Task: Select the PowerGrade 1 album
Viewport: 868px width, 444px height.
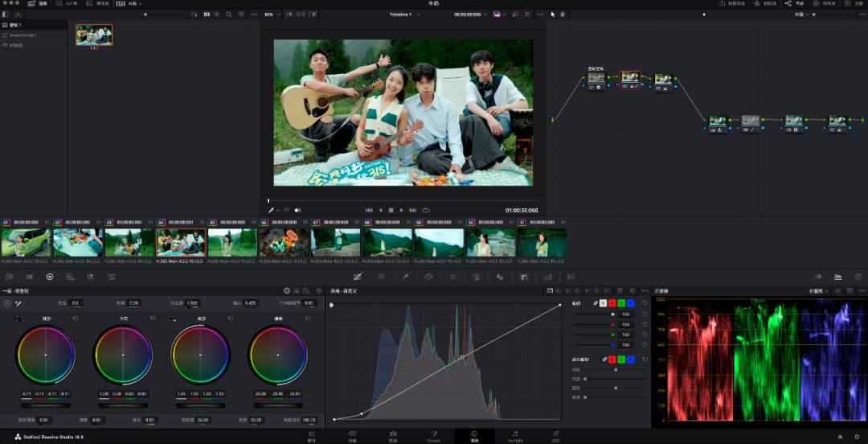Action: (24, 35)
